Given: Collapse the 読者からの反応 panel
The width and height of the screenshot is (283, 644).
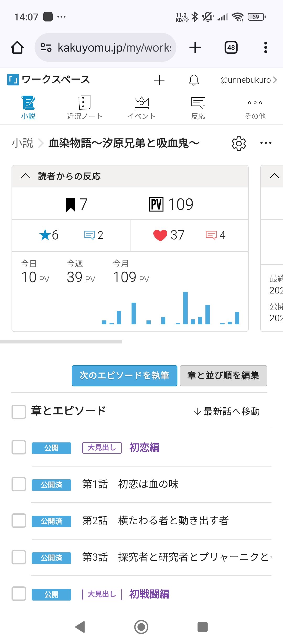Looking at the screenshot, I should [x=26, y=176].
